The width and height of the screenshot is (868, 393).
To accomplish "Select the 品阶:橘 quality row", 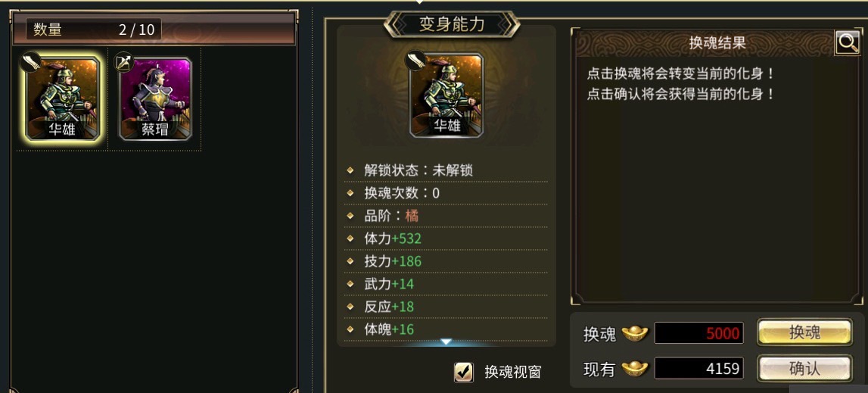I will [x=446, y=216].
